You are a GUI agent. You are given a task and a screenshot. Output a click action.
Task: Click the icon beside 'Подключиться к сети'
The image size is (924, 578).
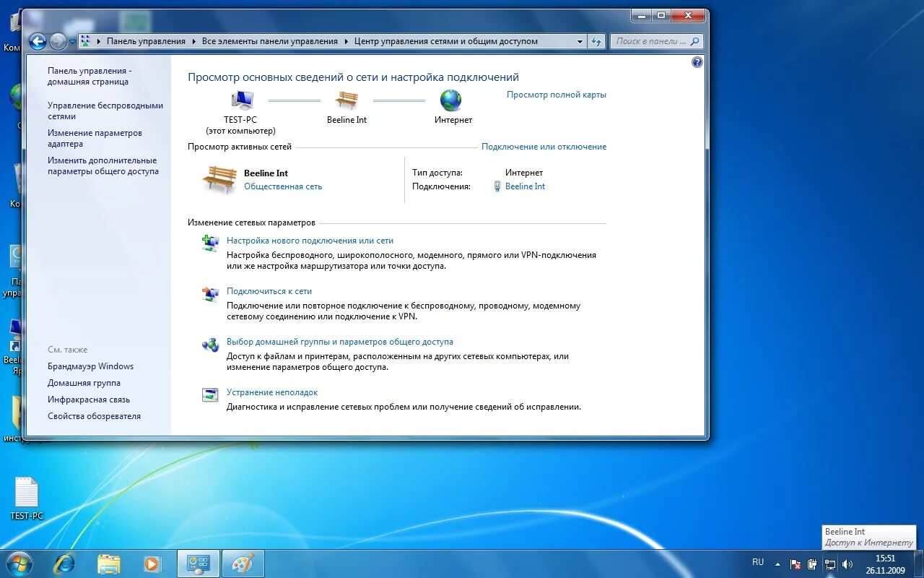click(x=210, y=294)
